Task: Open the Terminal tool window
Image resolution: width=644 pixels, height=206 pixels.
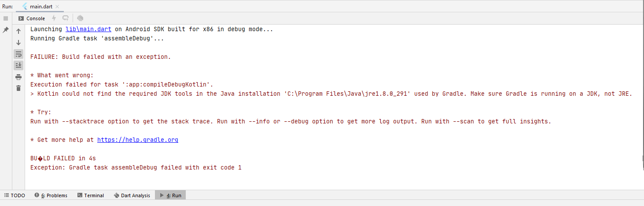Action: pyautogui.click(x=91, y=195)
